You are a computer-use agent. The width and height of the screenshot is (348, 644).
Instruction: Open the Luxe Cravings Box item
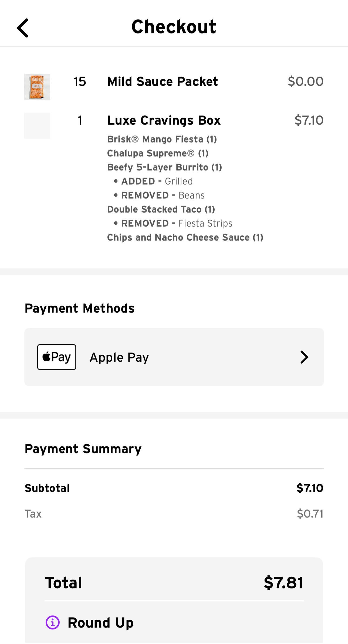pos(164,121)
